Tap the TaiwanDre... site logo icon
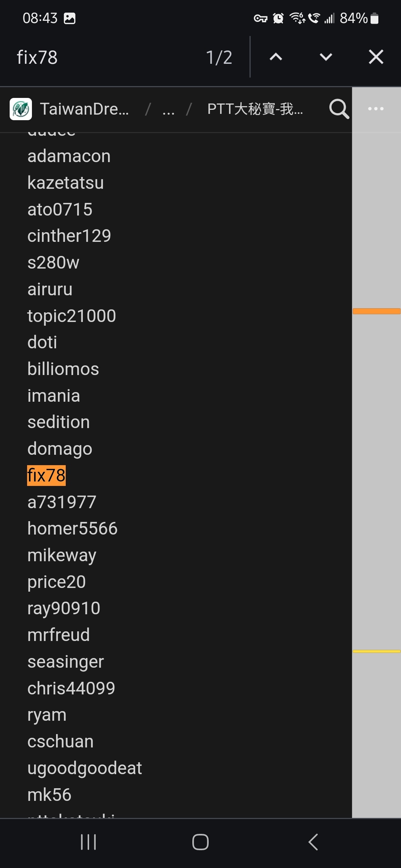The width and height of the screenshot is (401, 868). (21, 109)
